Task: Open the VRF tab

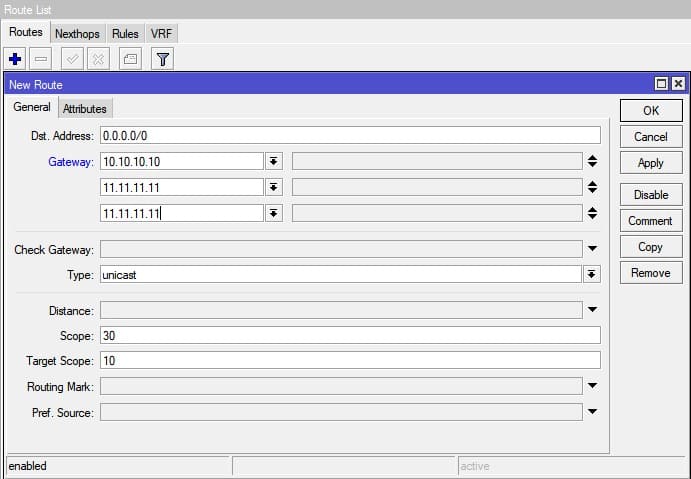Action: tap(161, 34)
